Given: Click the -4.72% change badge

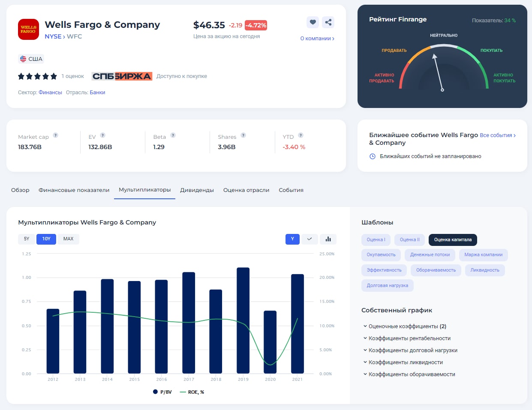Looking at the screenshot, I should point(256,25).
